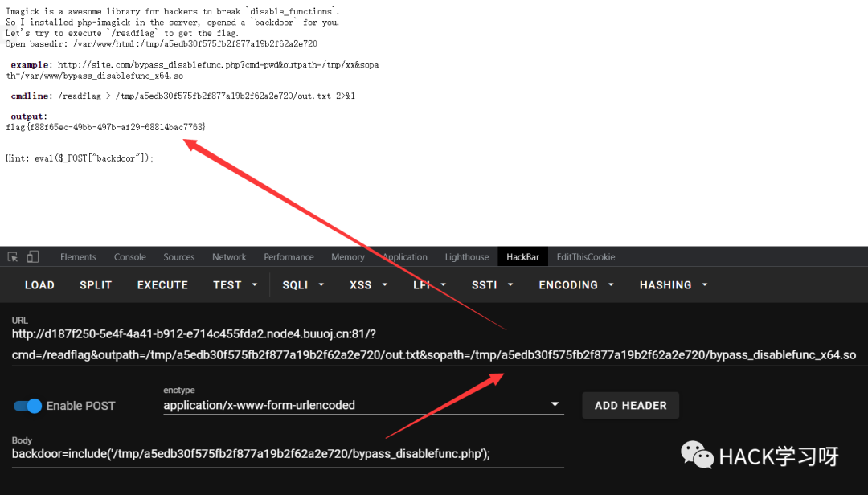Select the HackBar tab

click(522, 257)
